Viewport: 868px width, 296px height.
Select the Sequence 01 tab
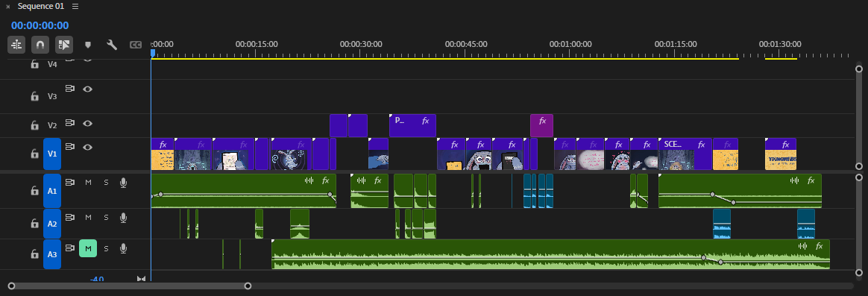(40, 7)
